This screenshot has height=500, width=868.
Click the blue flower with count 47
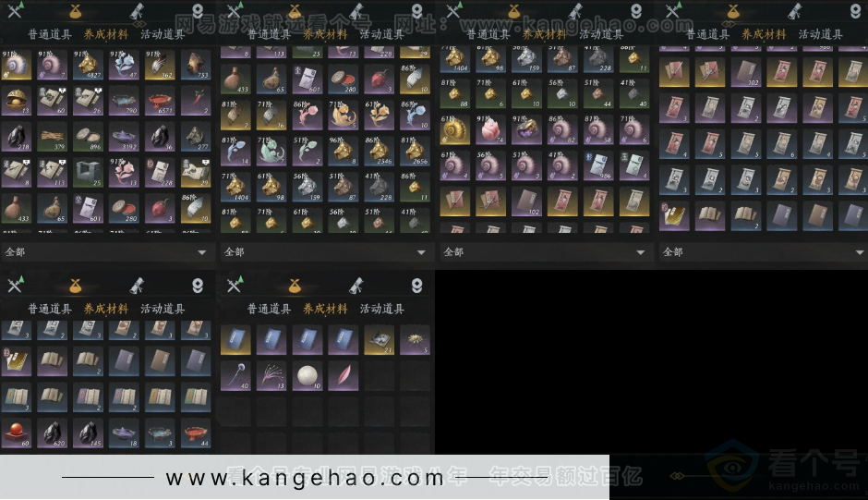pos(124,65)
